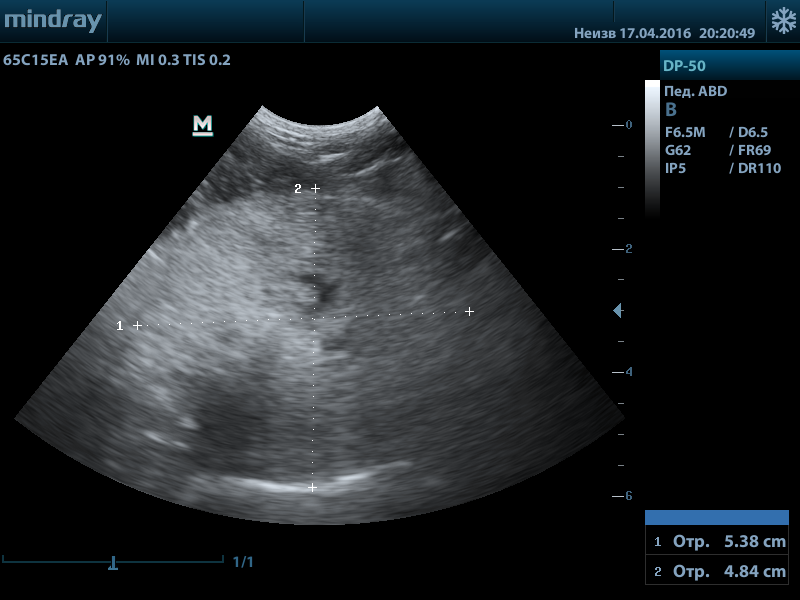
Task: Click the M probe orientation marker
Action: click(203, 125)
